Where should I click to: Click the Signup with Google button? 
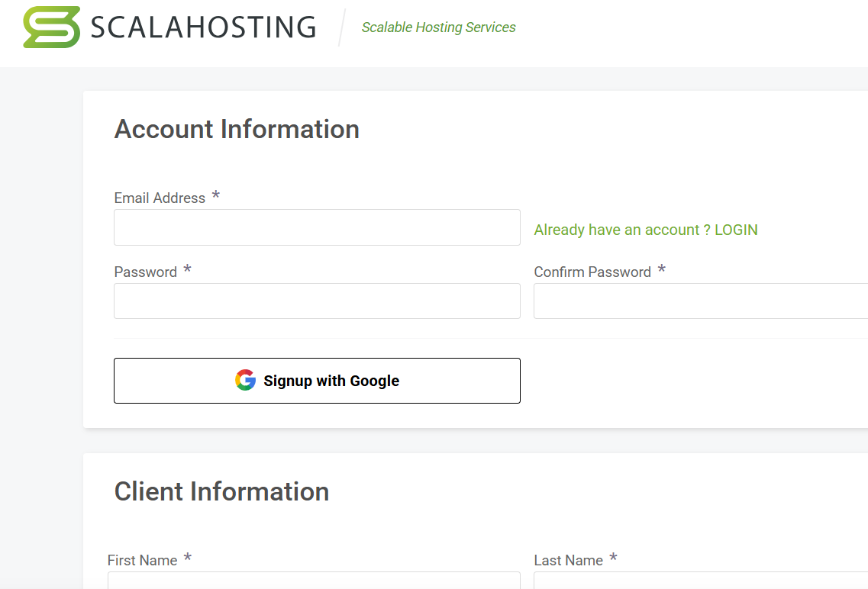[x=317, y=381]
